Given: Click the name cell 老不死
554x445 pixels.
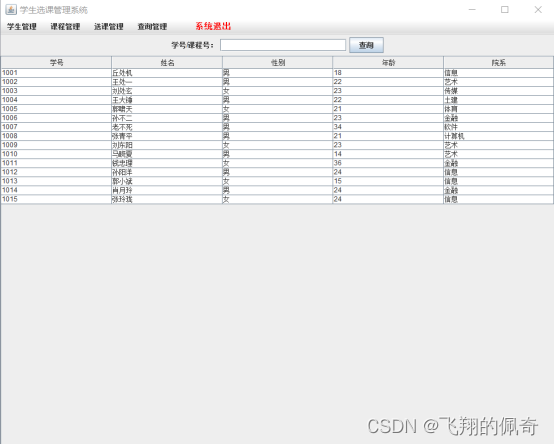Looking at the screenshot, I should [x=167, y=127].
